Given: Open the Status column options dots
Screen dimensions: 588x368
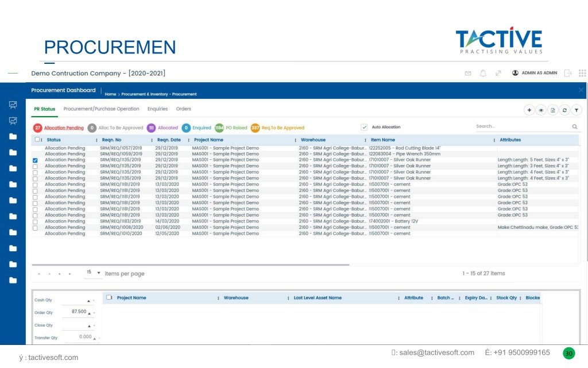Looking at the screenshot, I should (x=96, y=140).
